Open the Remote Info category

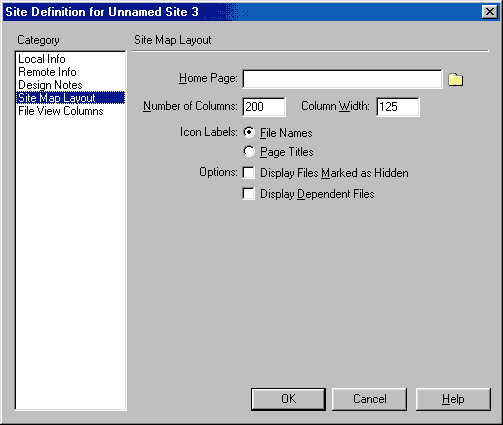click(x=47, y=72)
